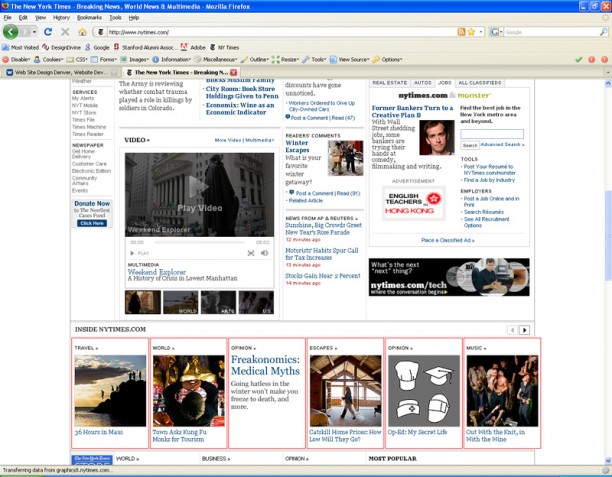Go to the Firefox Home page icon
The width and height of the screenshot is (612, 477).
[x=83, y=32]
